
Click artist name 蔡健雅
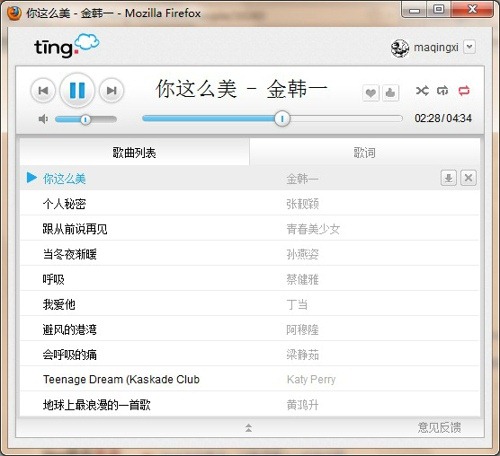pyautogui.click(x=303, y=279)
